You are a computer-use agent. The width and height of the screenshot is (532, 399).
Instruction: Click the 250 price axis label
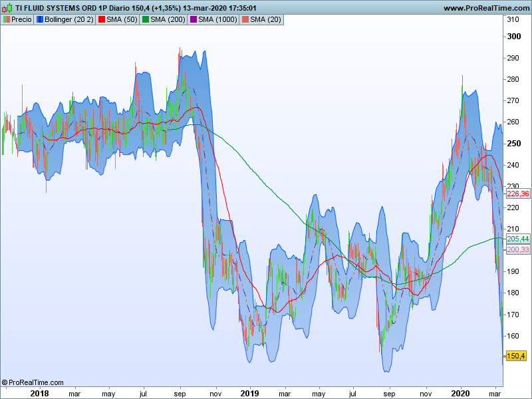tap(513, 144)
